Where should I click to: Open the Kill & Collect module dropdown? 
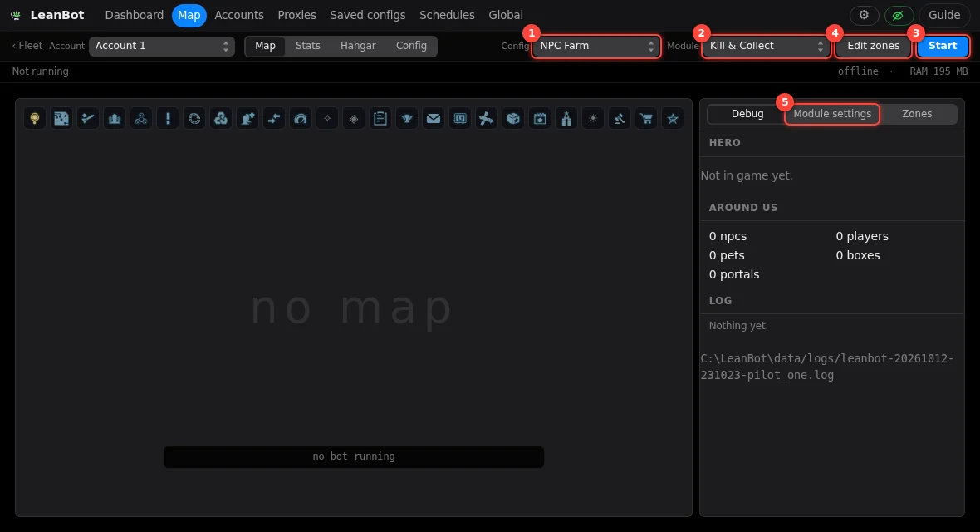coord(766,46)
